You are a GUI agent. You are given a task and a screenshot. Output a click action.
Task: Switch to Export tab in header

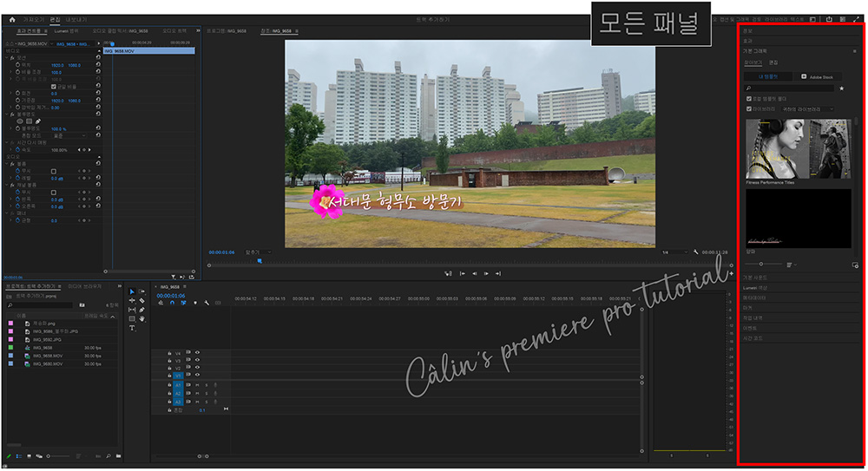76,19
